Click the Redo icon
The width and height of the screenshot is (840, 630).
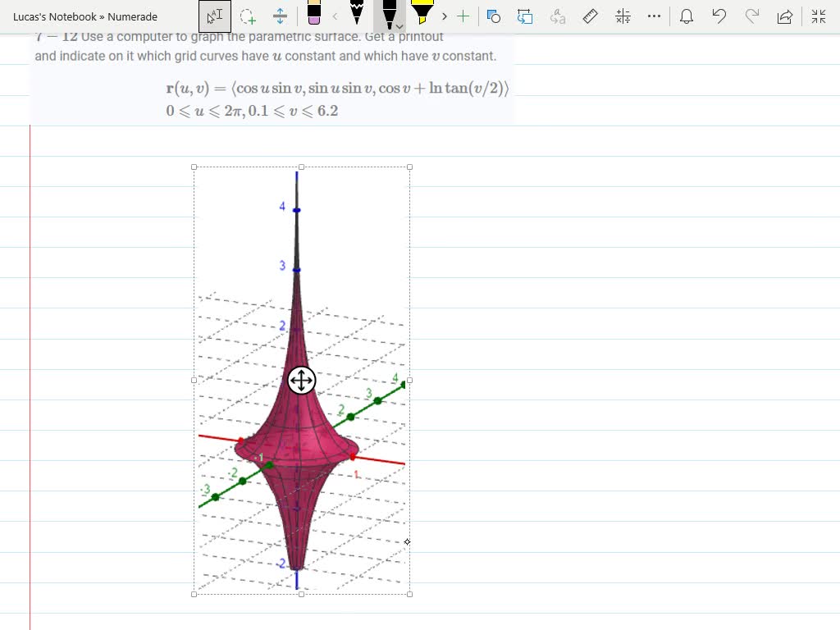pyautogui.click(x=752, y=16)
